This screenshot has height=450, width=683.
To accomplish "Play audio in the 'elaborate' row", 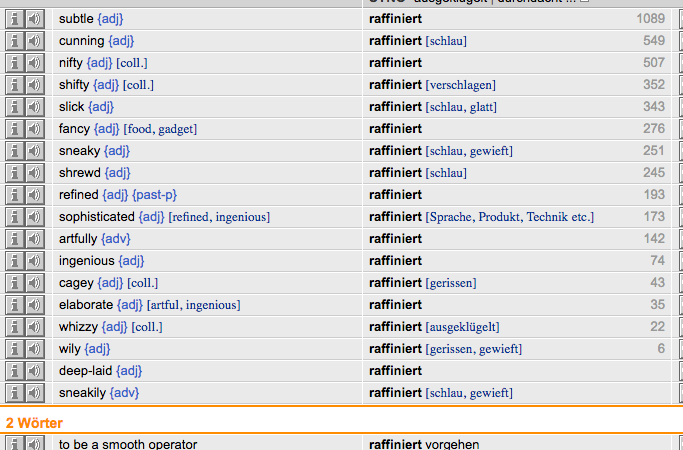I will coord(34,305).
